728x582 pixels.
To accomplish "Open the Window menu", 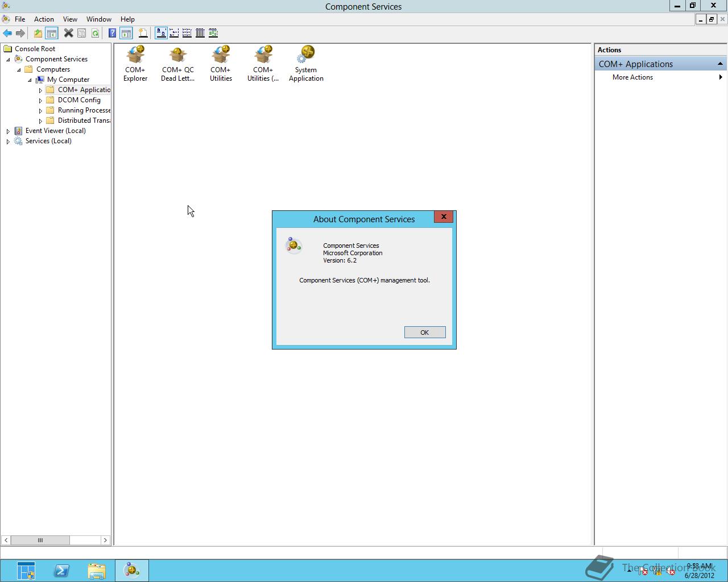I will click(x=98, y=19).
